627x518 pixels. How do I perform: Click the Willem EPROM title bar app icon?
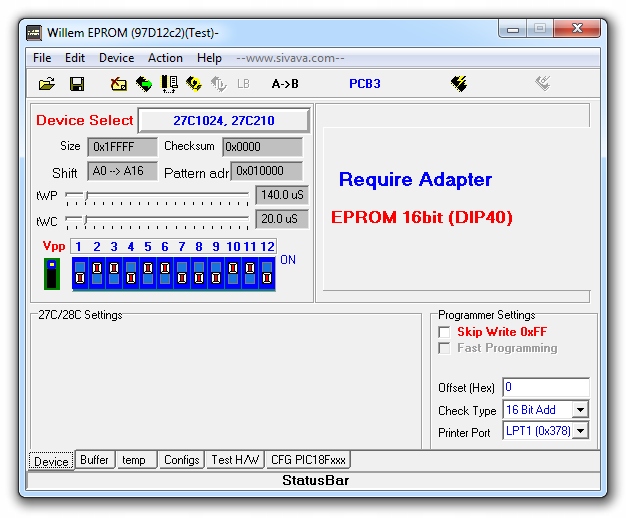pos(34,33)
